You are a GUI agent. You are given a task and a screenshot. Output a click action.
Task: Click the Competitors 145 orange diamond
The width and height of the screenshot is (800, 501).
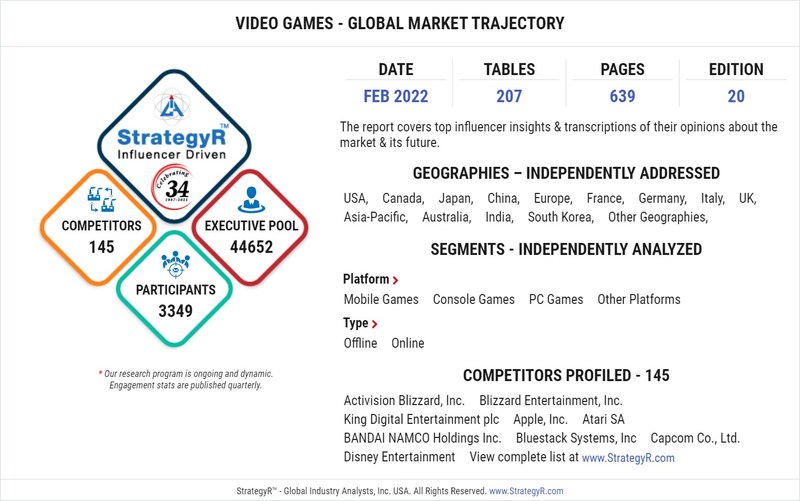click(100, 235)
